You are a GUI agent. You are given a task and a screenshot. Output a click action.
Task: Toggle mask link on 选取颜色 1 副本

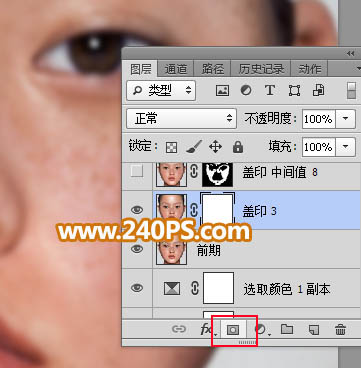pyautogui.click(x=195, y=289)
